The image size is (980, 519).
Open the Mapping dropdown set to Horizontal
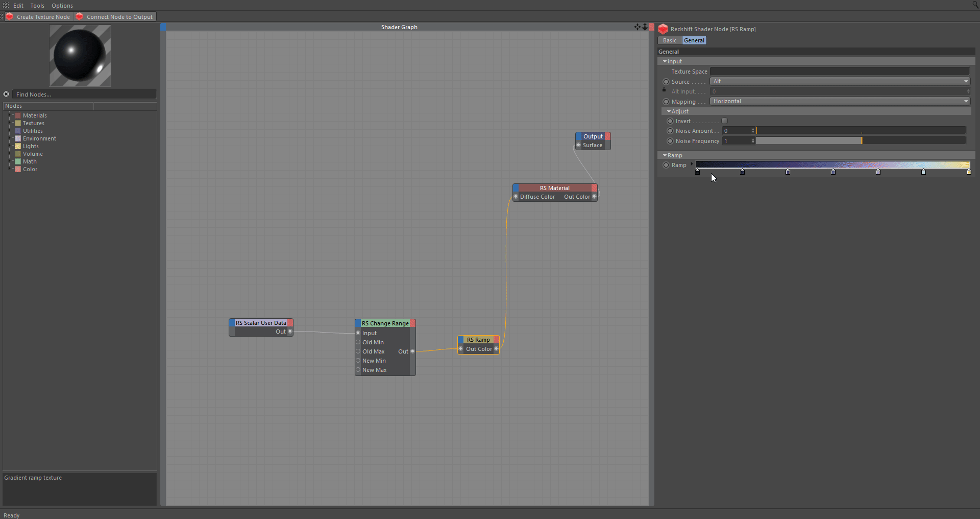[x=840, y=101]
